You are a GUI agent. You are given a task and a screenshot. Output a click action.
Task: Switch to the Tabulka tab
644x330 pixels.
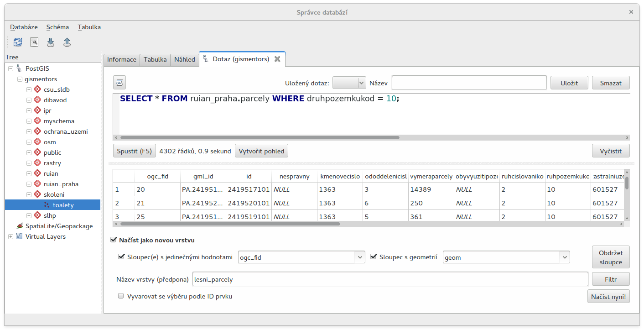click(155, 59)
